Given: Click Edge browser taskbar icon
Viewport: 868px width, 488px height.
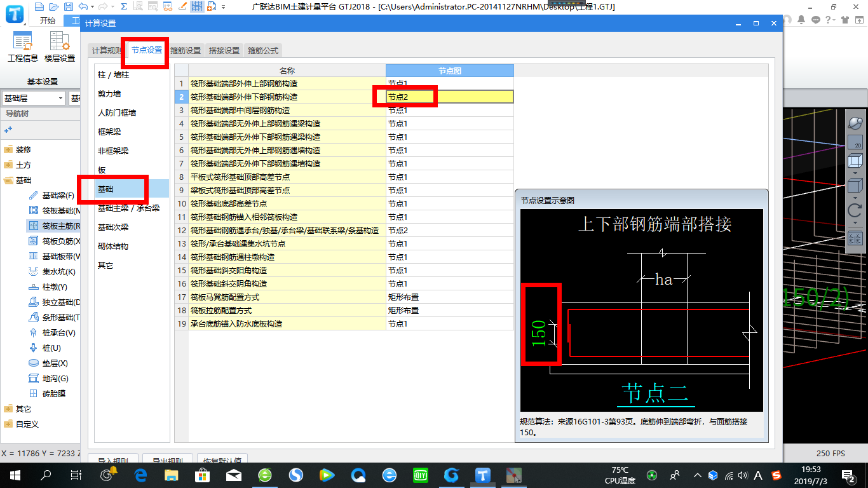Looking at the screenshot, I should (x=140, y=475).
